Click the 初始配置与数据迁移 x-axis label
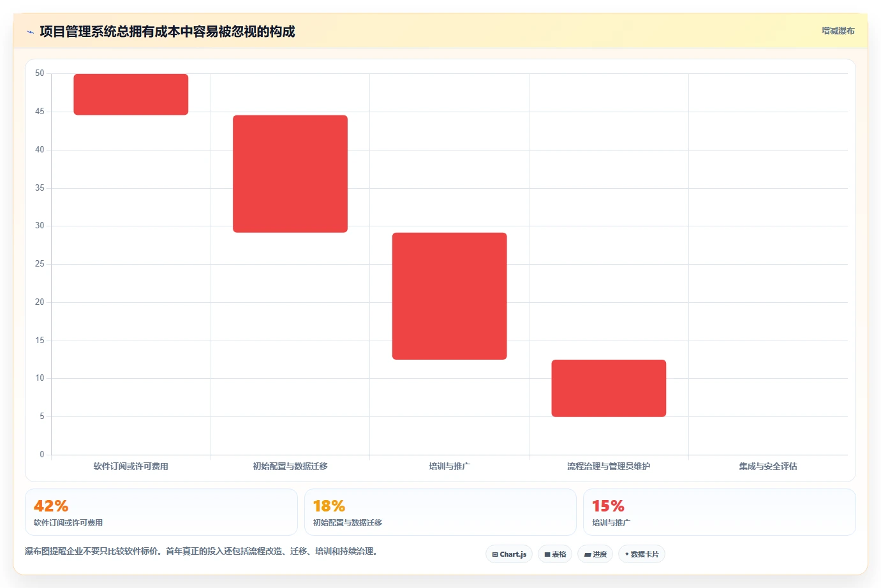 point(290,466)
